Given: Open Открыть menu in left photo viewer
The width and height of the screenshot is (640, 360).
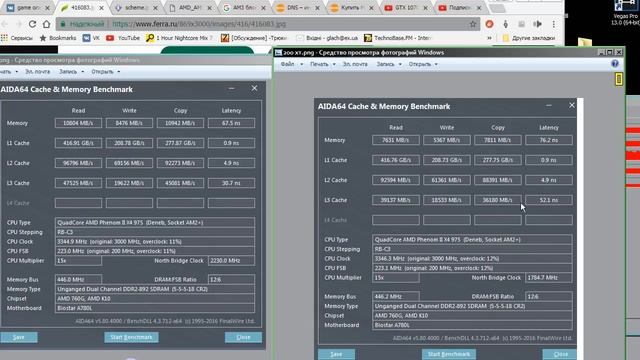Looking at the screenshot, I should (x=105, y=71).
